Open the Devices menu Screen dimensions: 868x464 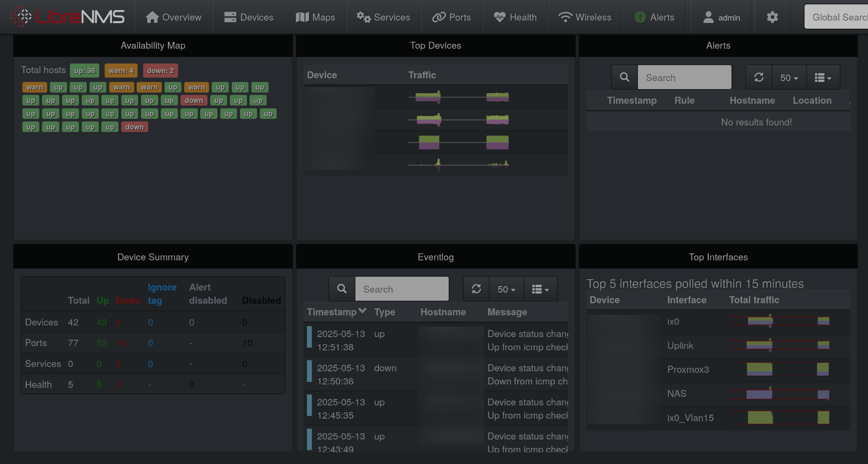click(x=249, y=17)
